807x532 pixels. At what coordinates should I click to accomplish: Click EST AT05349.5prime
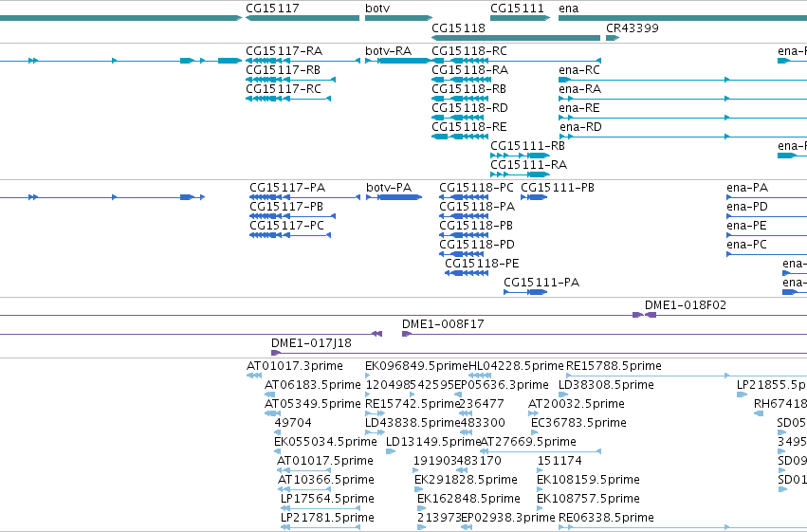pos(272,414)
